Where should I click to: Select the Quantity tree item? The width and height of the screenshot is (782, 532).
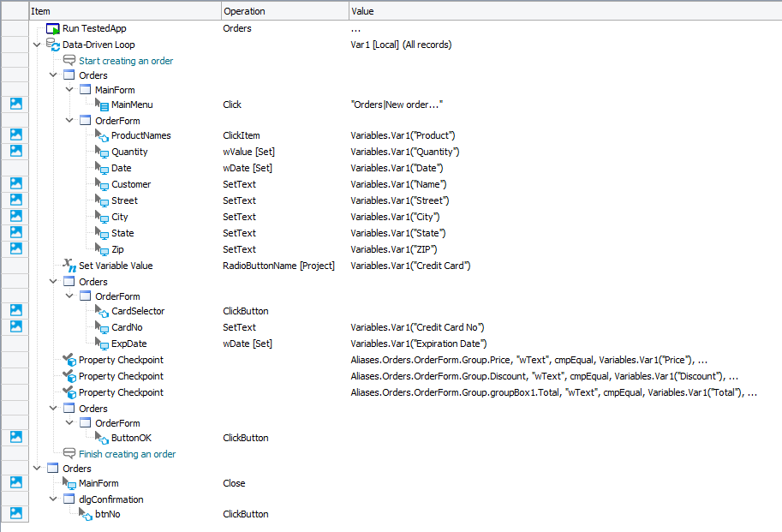pos(129,152)
